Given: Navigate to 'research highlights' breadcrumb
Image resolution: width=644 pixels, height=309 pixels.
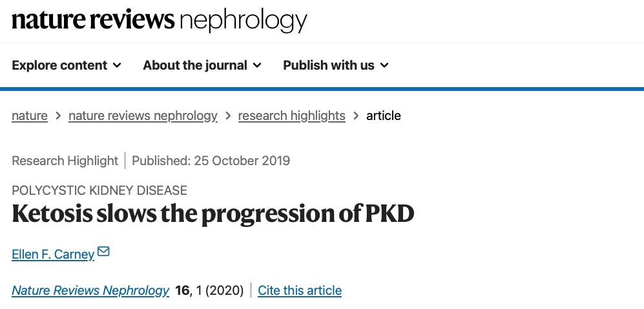Looking at the screenshot, I should 291,116.
